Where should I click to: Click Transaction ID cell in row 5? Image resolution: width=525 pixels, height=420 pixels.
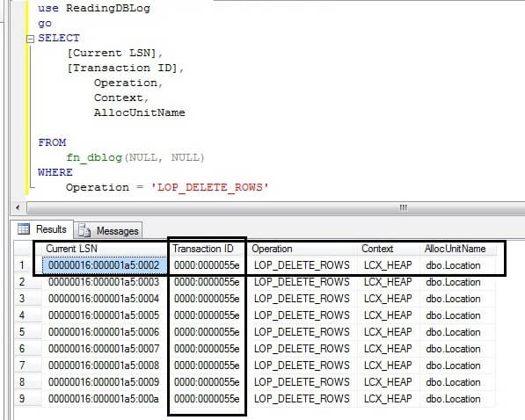[208, 332]
